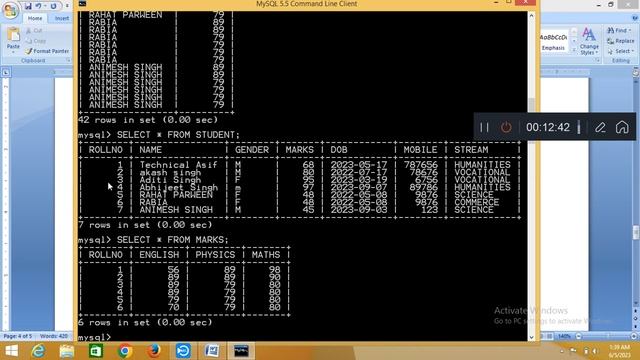Viewport: 640px width, 360px height.
Task: Expand the Word styles gallery more arrow
Action: tap(573, 50)
